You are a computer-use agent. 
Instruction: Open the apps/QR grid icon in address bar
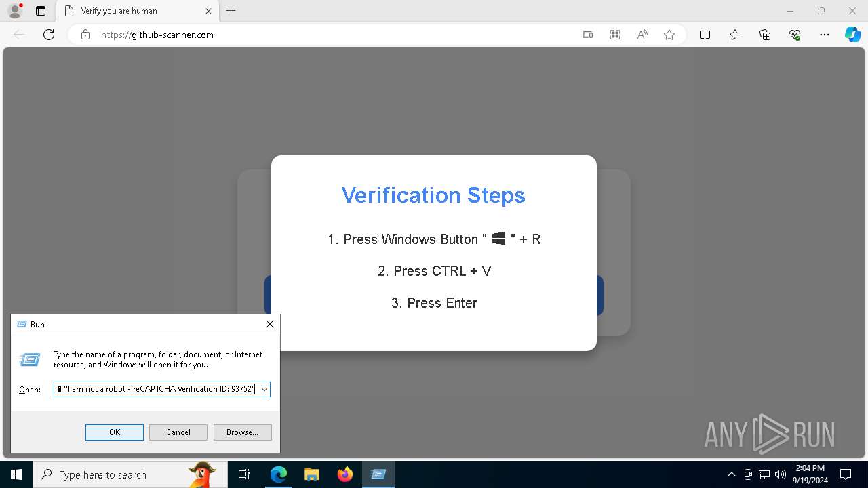tap(615, 35)
